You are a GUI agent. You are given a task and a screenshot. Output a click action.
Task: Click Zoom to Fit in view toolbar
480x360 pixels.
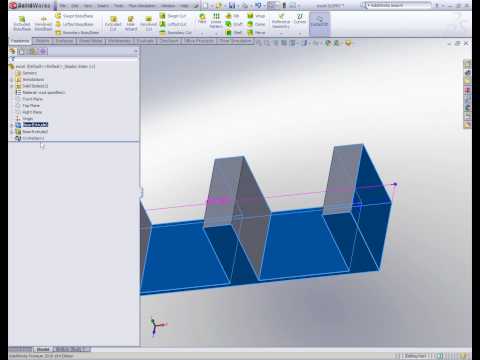[259, 43]
